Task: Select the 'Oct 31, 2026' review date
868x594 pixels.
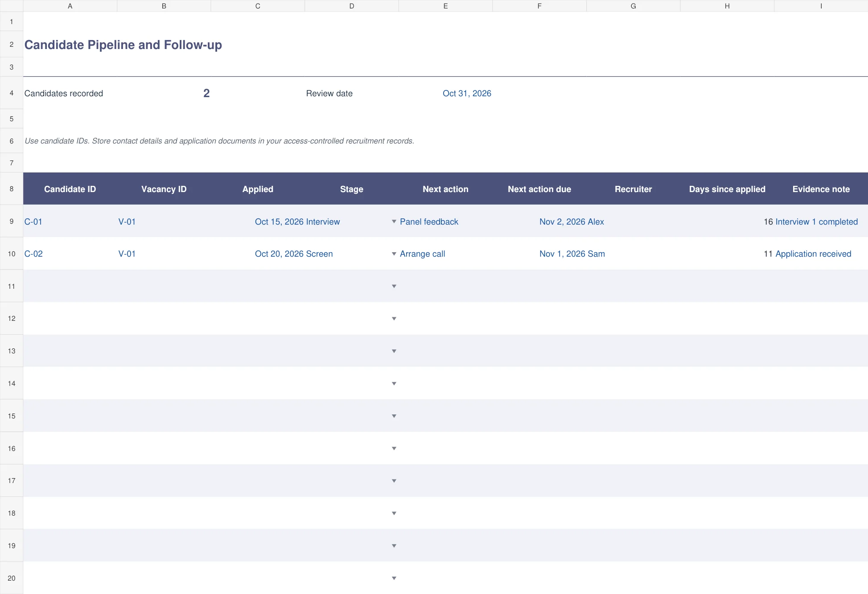Action: coord(467,94)
